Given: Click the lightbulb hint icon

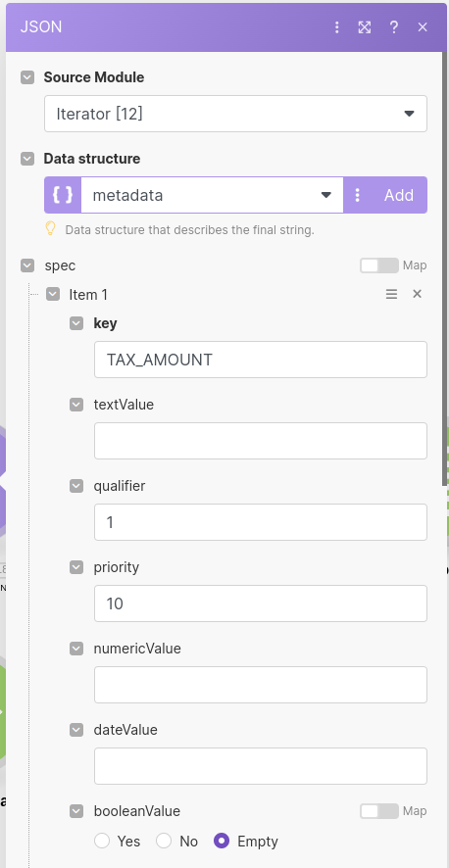Looking at the screenshot, I should 51,228.
